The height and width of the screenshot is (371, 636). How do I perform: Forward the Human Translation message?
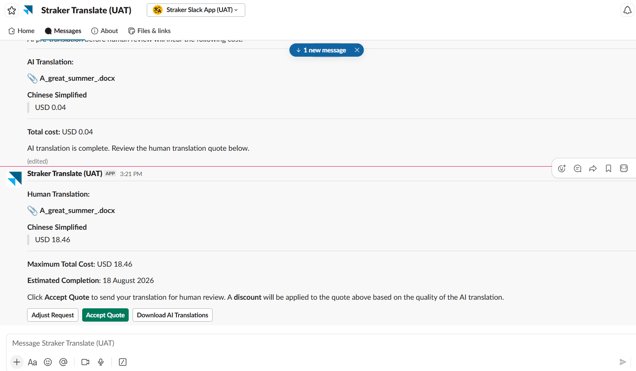click(593, 168)
